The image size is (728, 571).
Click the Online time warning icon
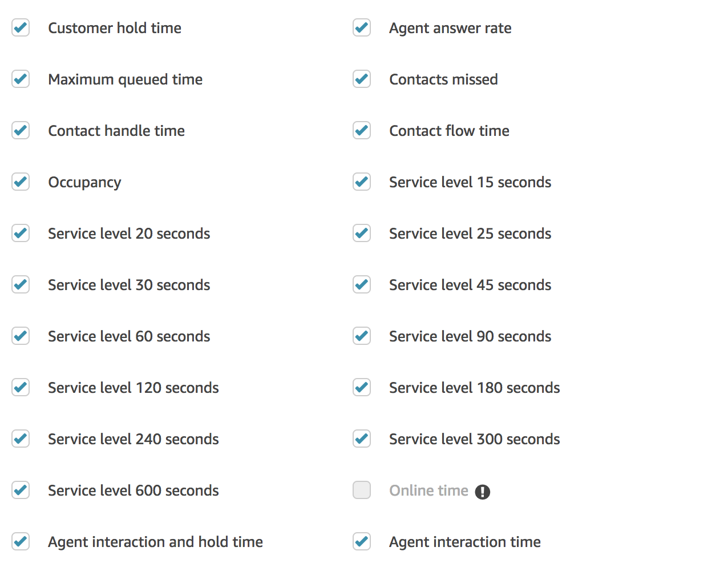pos(483,492)
